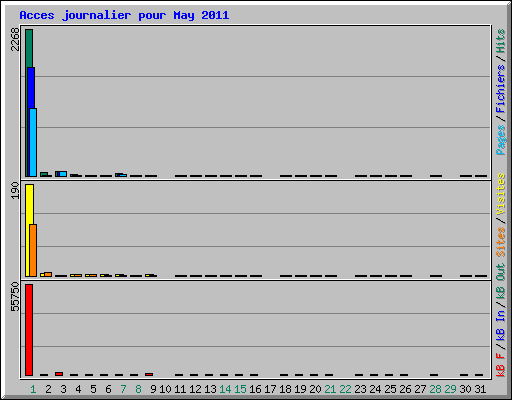Click day label 24 on the x-axis
Screen dimensions: 512x400
click(x=375, y=389)
